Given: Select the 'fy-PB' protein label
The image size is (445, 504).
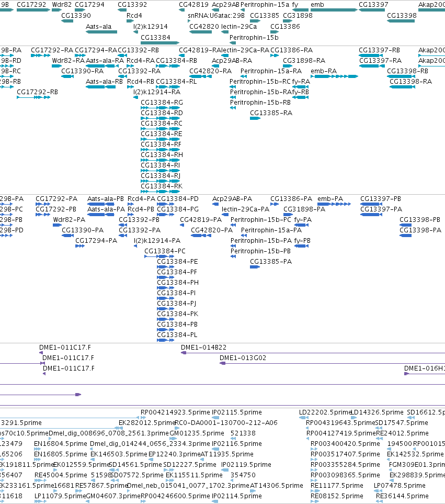Looking at the screenshot, I should coord(302,240).
